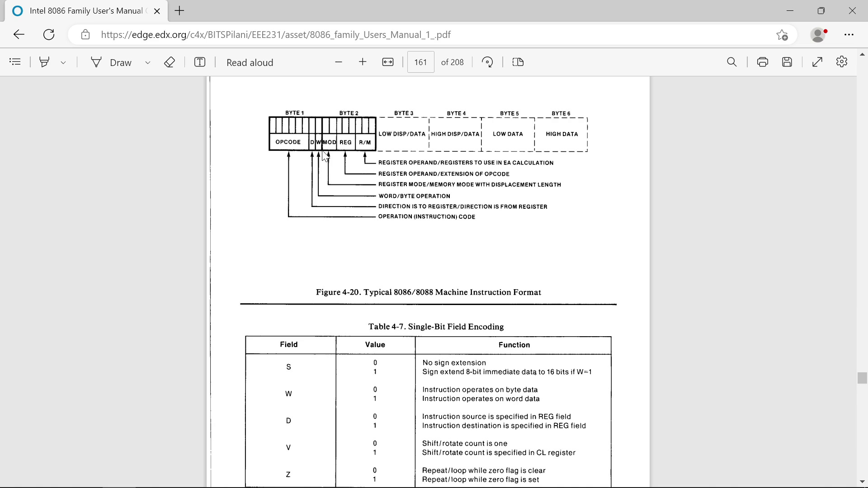This screenshot has width=868, height=488.
Task: Open search within the PDF
Action: (732, 62)
